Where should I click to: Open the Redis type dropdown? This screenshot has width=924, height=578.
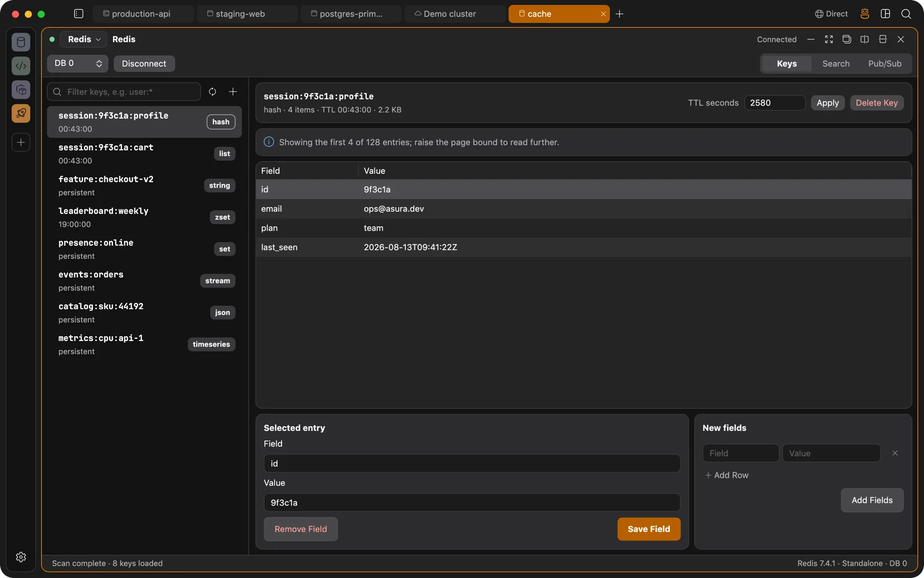pyautogui.click(x=84, y=39)
